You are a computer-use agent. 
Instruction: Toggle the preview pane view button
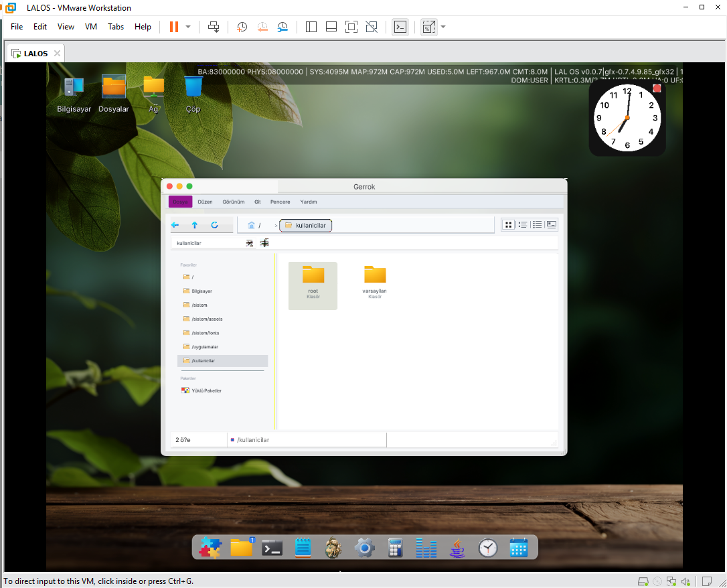(x=552, y=224)
